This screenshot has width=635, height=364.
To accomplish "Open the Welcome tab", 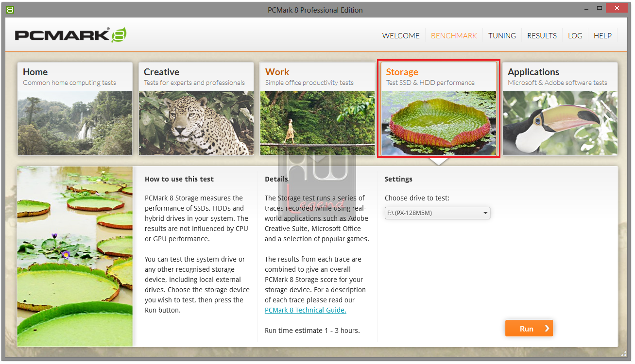I will point(401,35).
